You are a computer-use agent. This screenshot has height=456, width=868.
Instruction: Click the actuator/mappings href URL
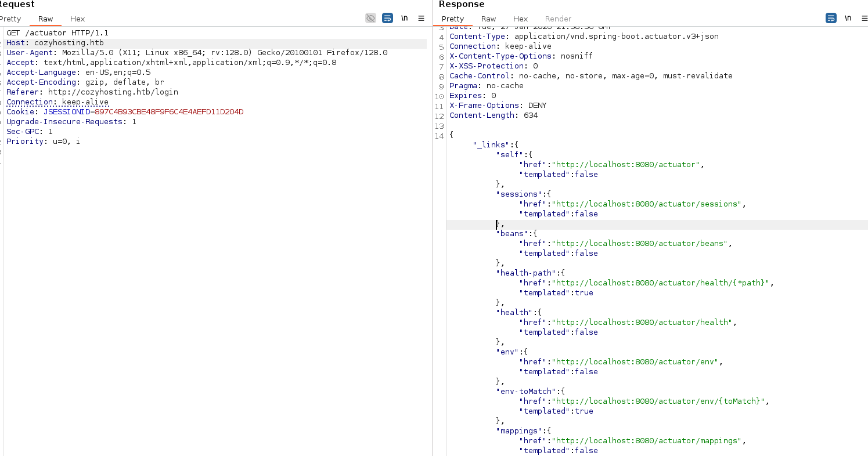(x=647, y=441)
